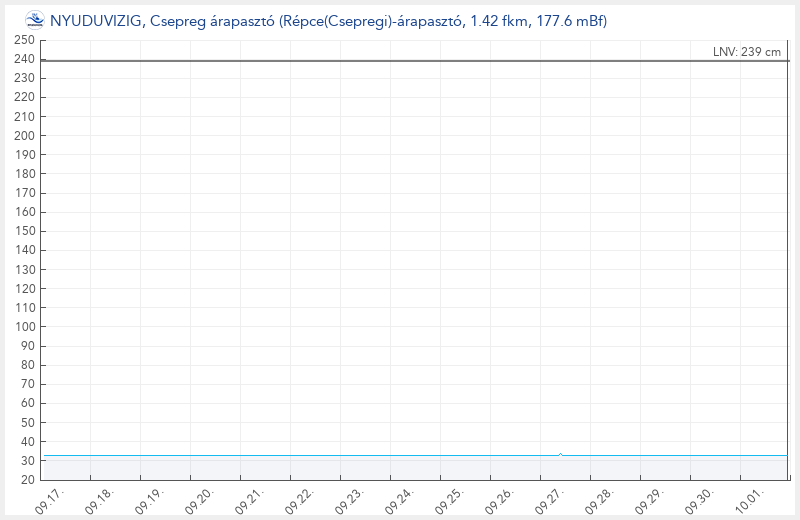This screenshot has width=800, height=520.
Task: Pick the 09.30. date label
Action: click(697, 500)
